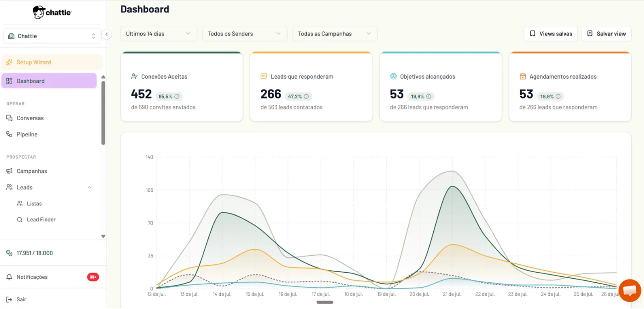
Task: Click the notifications bell icon
Action: tap(9, 277)
